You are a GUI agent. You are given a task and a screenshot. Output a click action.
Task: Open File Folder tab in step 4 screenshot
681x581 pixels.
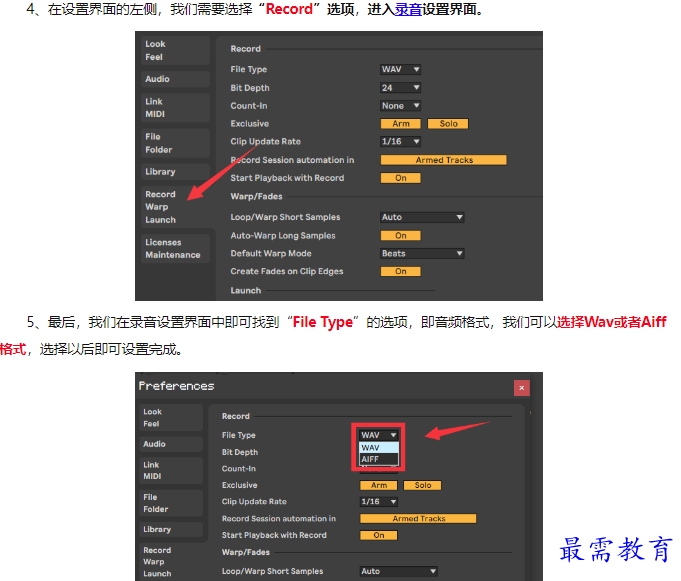pyautogui.click(x=175, y=143)
